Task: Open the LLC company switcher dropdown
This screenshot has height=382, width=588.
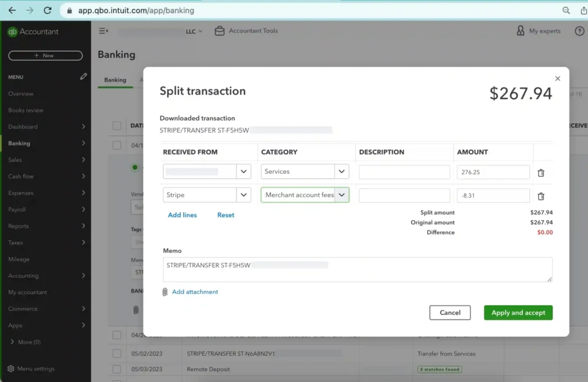Action: point(194,31)
